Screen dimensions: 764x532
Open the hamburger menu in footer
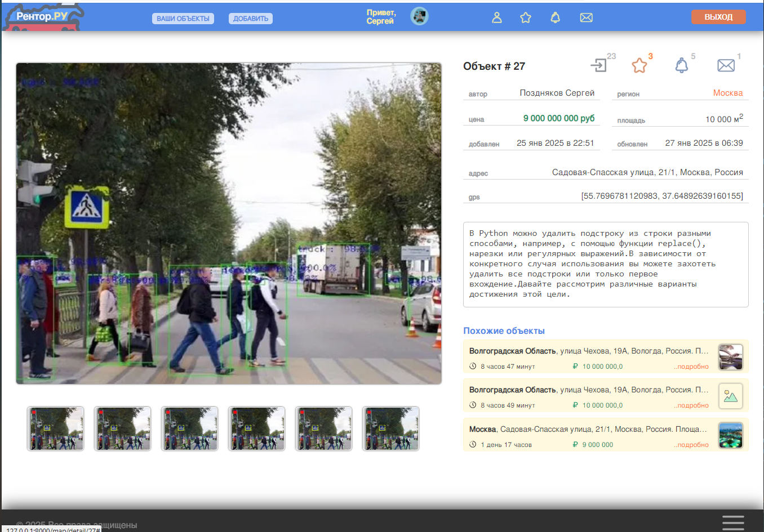tap(733, 522)
